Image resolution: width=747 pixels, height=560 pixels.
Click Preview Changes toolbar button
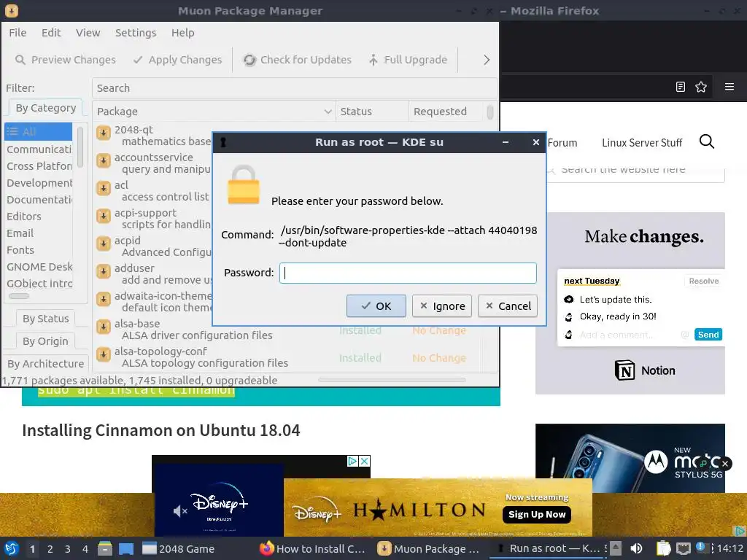(66, 60)
